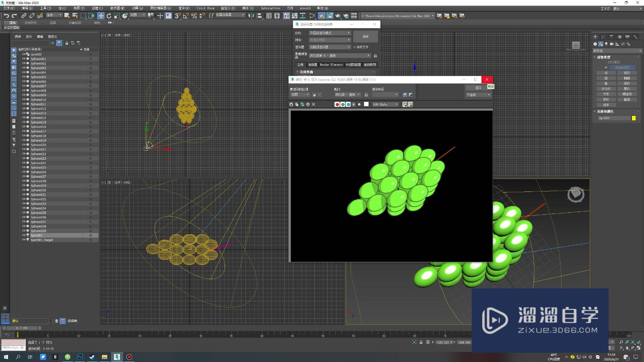Open the yellow object color swatch

[x=634, y=118]
